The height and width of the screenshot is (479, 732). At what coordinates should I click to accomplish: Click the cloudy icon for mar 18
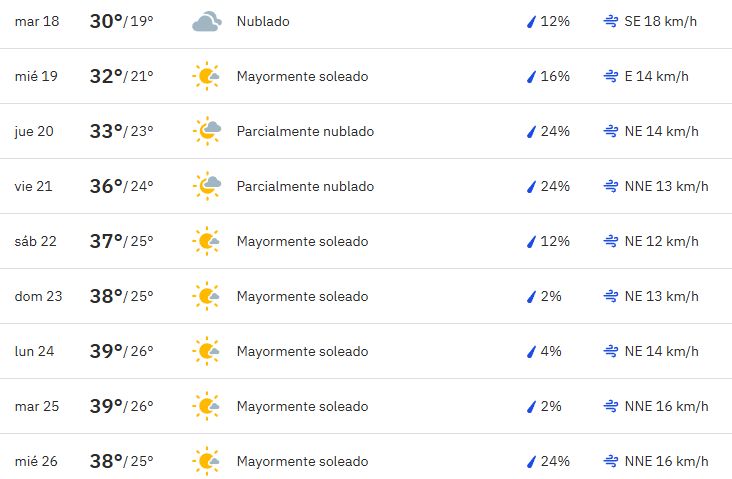tap(207, 21)
